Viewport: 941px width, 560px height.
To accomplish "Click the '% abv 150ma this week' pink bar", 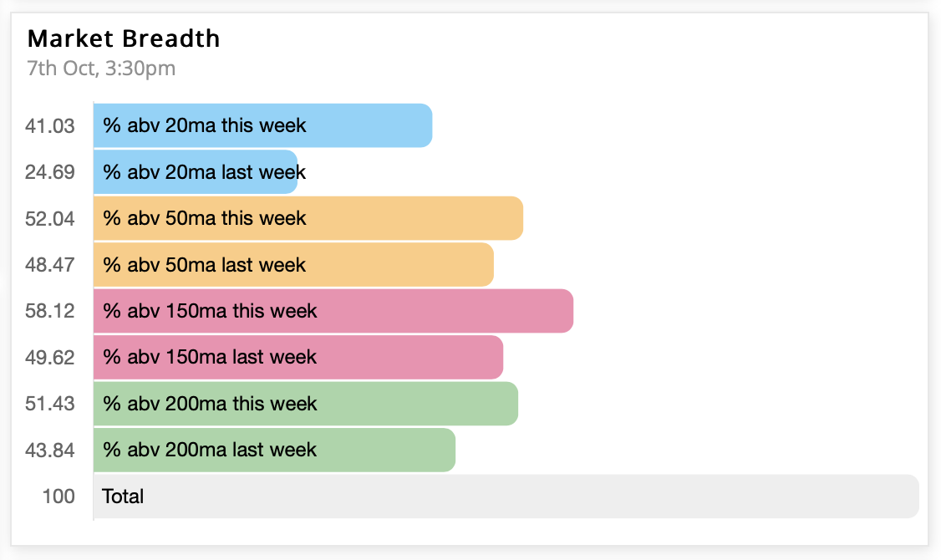I will [x=333, y=311].
